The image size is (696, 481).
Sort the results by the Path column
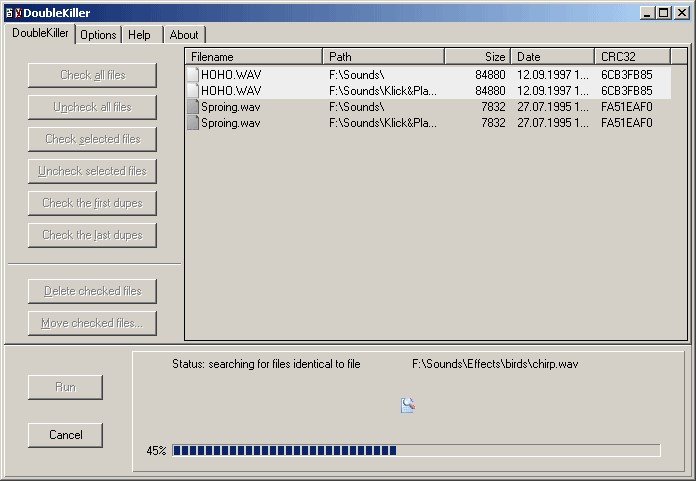(x=384, y=57)
